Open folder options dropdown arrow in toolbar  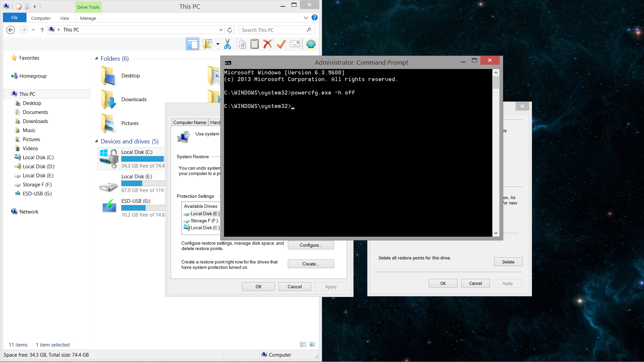(x=218, y=44)
